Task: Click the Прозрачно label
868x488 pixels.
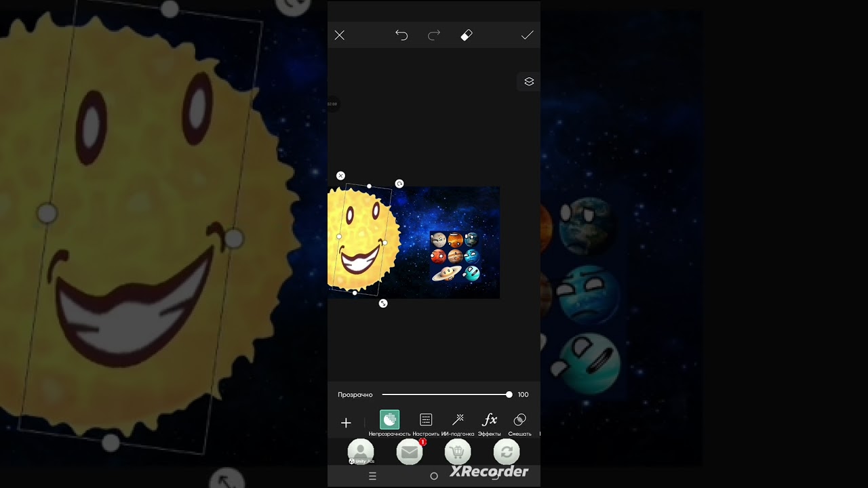Action: [x=355, y=394]
